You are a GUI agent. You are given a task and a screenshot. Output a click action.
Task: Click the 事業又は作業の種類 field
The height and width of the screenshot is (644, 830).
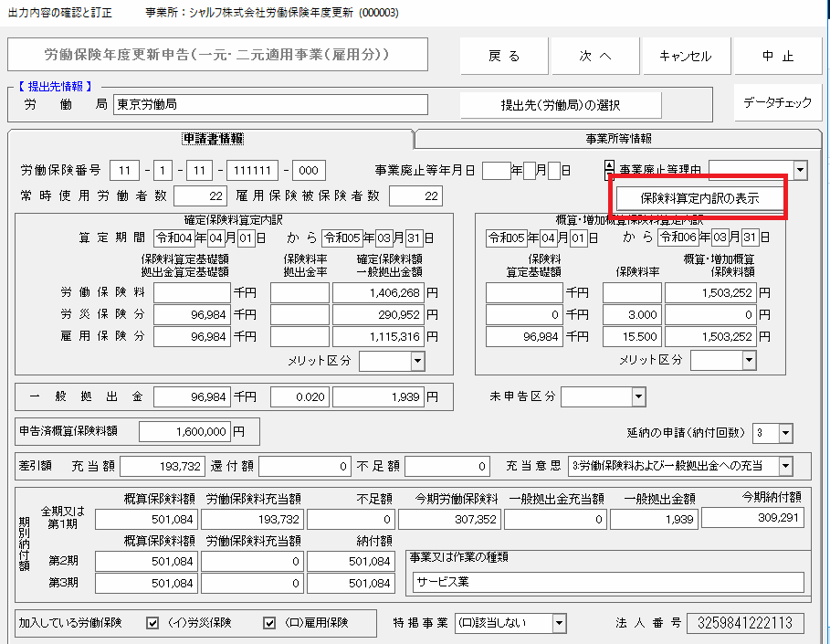[x=607, y=583]
